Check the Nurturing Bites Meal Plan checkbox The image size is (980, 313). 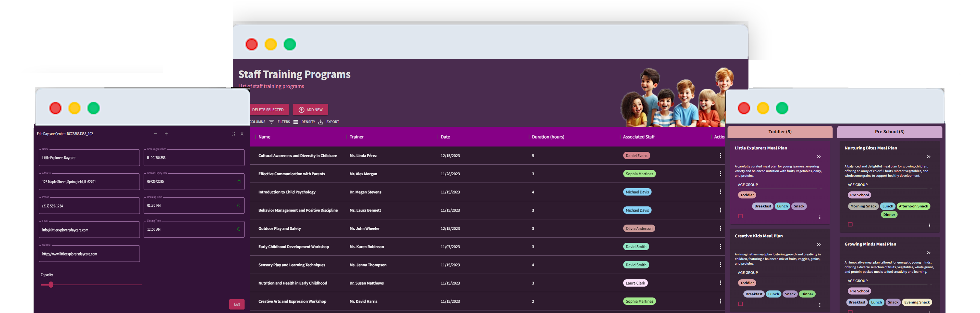coord(850,224)
